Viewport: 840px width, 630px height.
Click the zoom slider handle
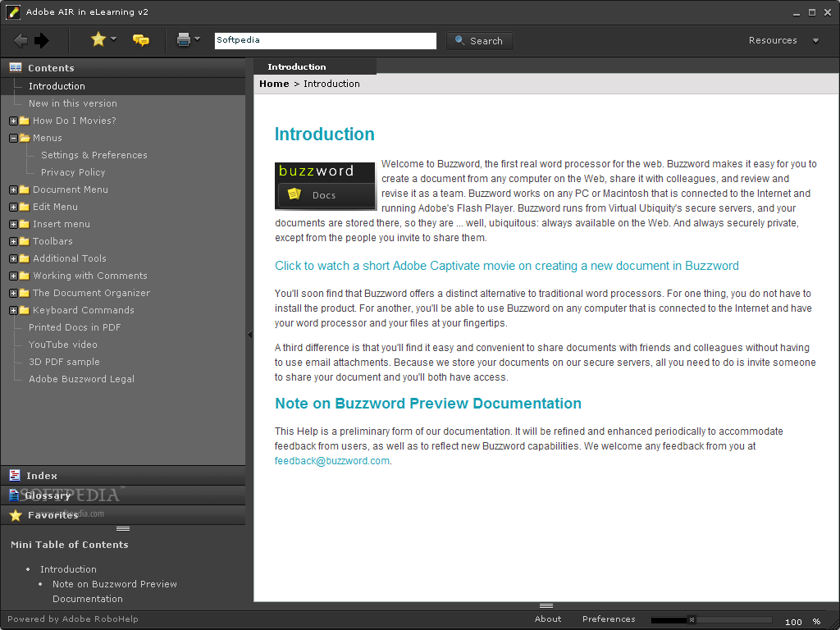(692, 620)
